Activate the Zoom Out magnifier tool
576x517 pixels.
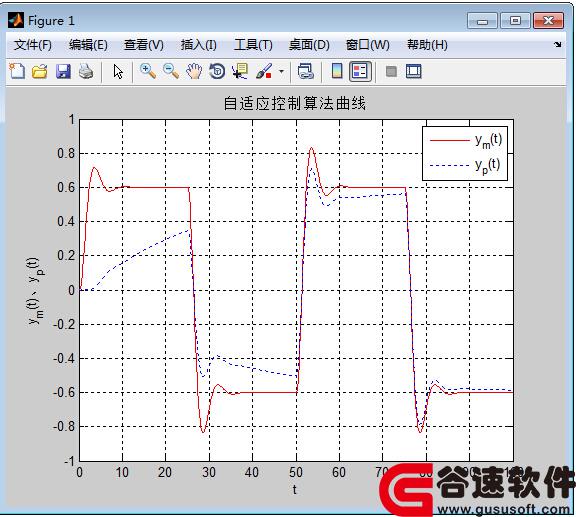tap(171, 71)
